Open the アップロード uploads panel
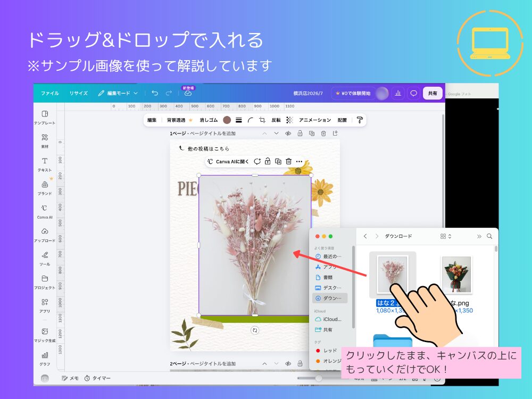Screen dimensions: 532x399 (x=45, y=235)
